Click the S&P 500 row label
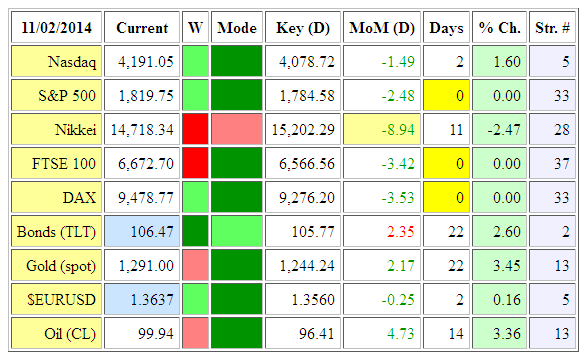Image resolution: width=587 pixels, height=360 pixels. (x=57, y=95)
